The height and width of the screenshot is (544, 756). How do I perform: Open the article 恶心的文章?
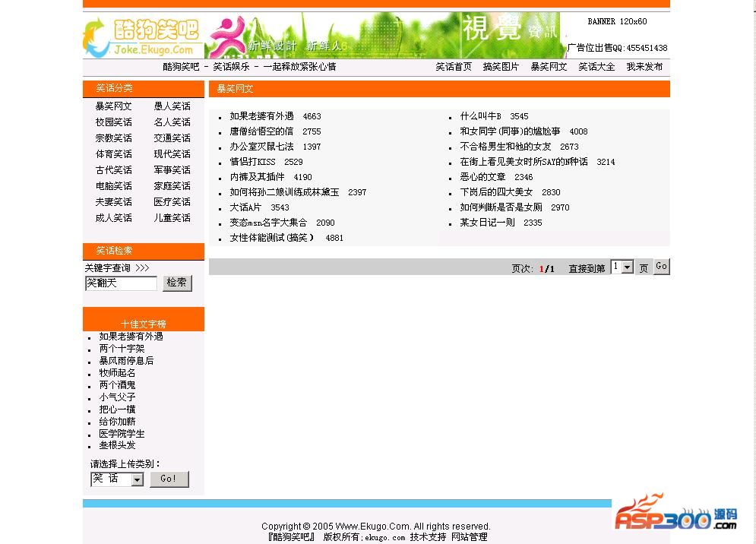(482, 177)
